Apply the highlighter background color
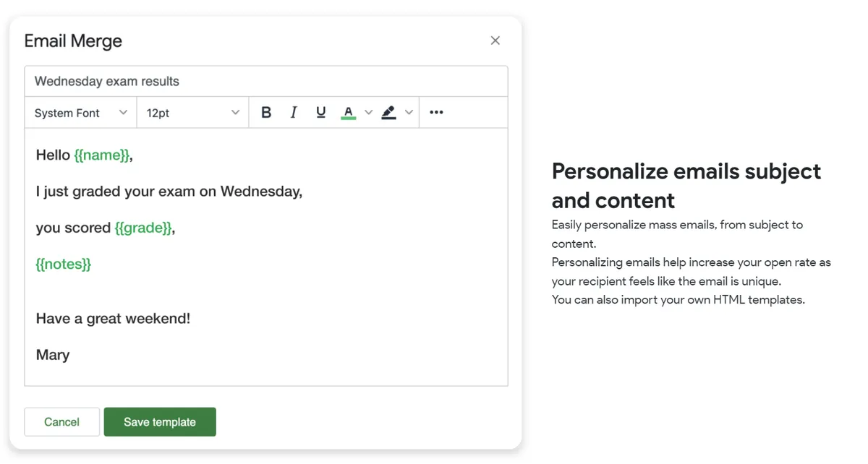The image size is (868, 464). (x=389, y=113)
